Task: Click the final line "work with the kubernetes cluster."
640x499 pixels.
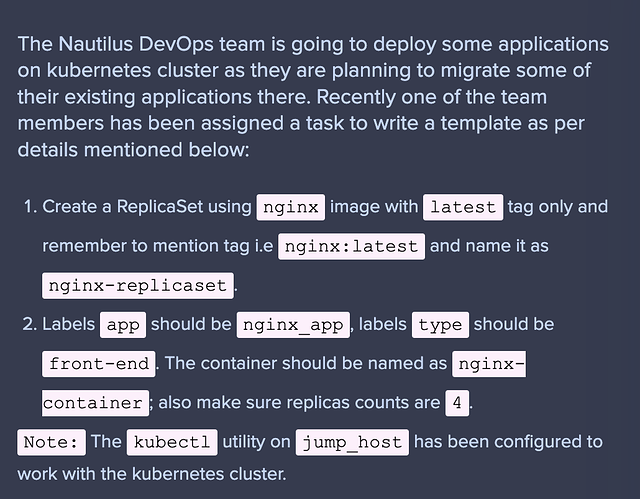Action: click(151, 473)
